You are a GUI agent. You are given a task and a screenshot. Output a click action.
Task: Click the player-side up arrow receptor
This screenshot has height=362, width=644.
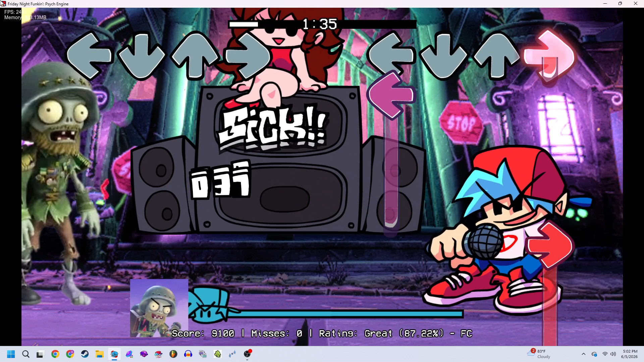[497, 56]
